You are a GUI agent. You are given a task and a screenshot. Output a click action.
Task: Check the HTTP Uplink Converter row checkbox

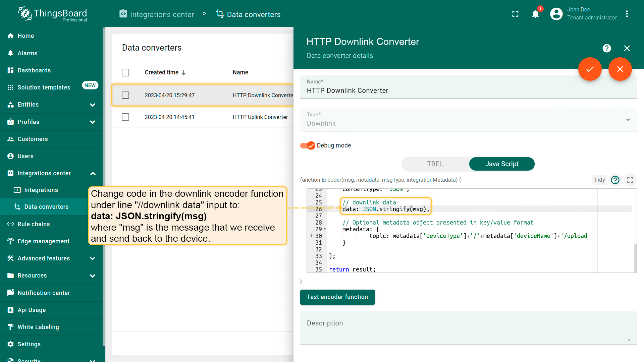click(125, 117)
